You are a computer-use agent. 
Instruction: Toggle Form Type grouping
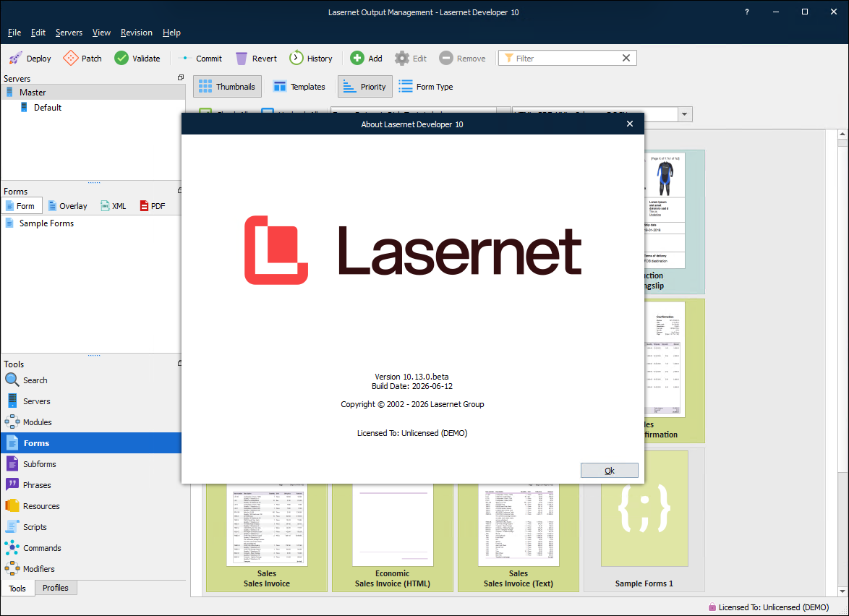(x=426, y=87)
